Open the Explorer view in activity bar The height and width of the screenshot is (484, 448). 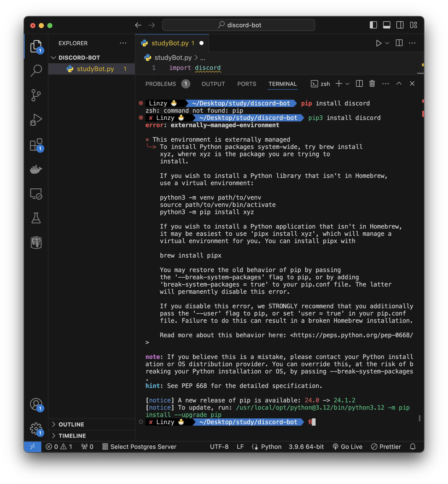click(x=36, y=46)
